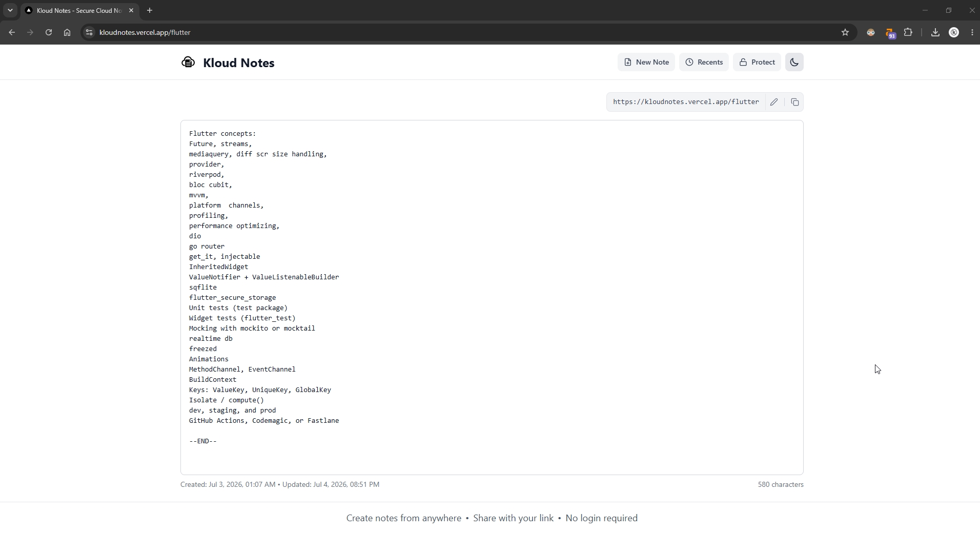Open the tab search dropdown arrow
Image resolution: width=980 pixels, height=533 pixels.
click(x=10, y=10)
